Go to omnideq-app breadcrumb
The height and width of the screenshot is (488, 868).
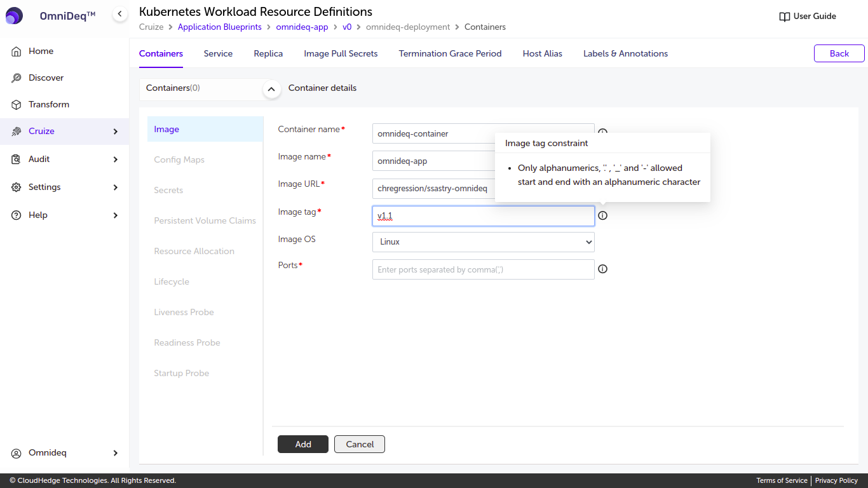[x=302, y=27]
